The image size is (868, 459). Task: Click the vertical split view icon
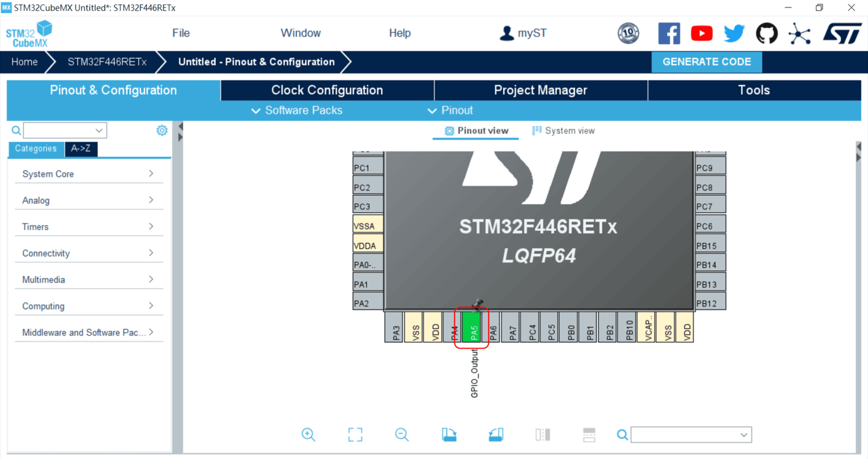click(x=543, y=435)
